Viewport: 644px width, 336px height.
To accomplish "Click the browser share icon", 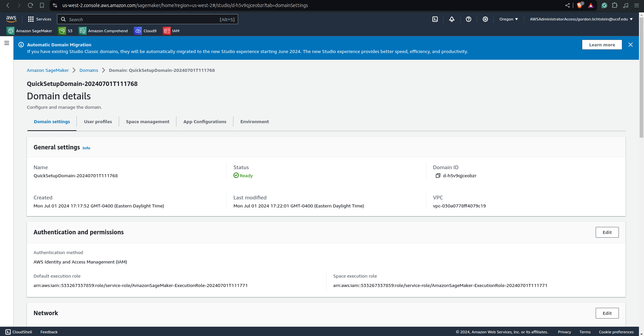I will [568, 5].
